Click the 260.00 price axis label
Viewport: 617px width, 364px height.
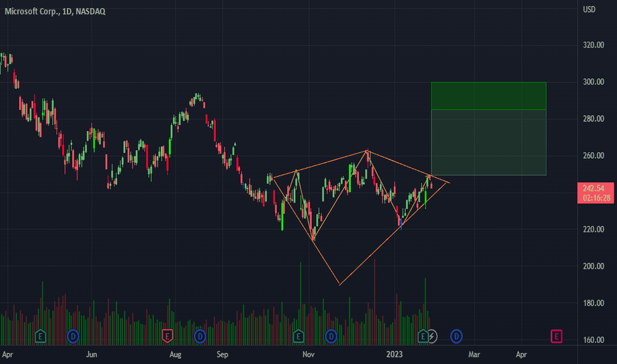click(593, 156)
